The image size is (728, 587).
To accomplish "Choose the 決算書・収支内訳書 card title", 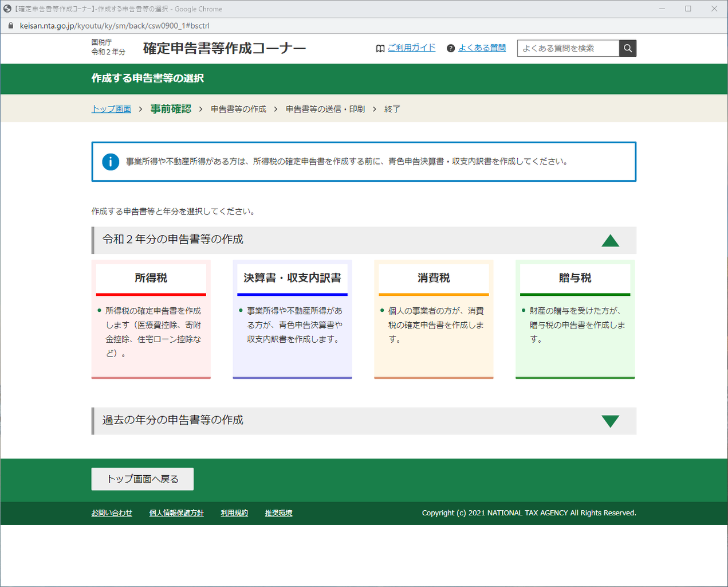I will pos(292,278).
